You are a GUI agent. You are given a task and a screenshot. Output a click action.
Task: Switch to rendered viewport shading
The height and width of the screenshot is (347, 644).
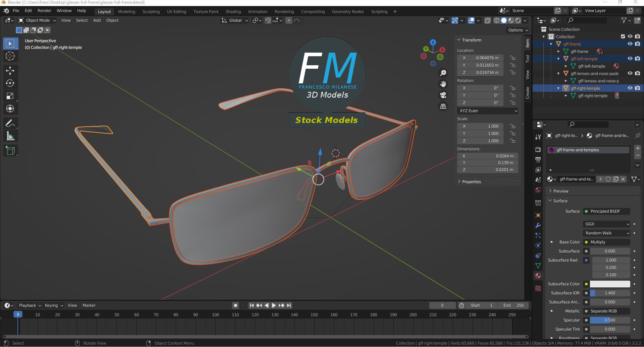(518, 20)
